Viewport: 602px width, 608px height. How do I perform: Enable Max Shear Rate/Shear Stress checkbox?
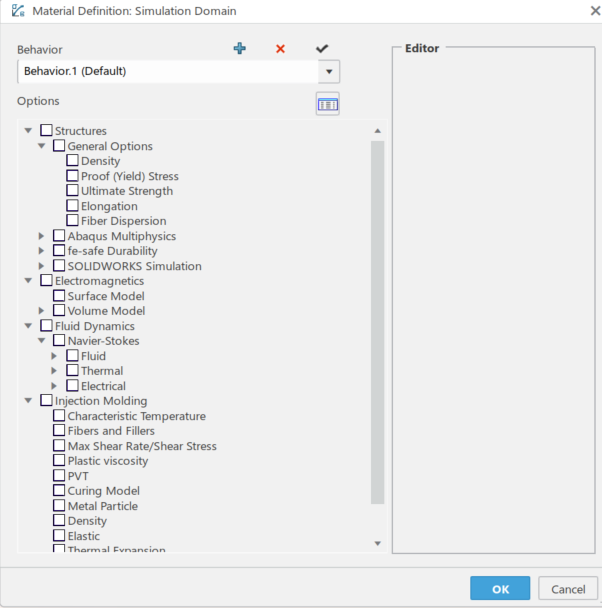click(59, 445)
